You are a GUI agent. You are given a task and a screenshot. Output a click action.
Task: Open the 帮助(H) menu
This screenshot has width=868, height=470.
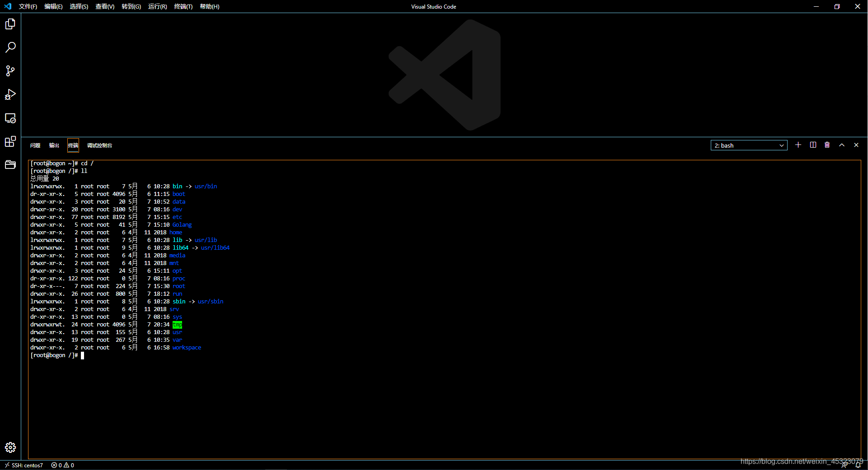210,6
